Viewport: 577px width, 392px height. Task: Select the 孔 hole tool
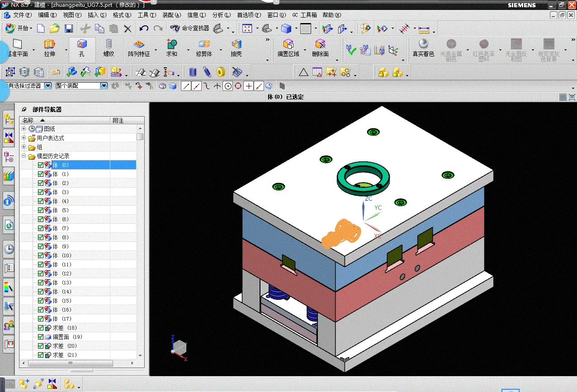coord(82,49)
